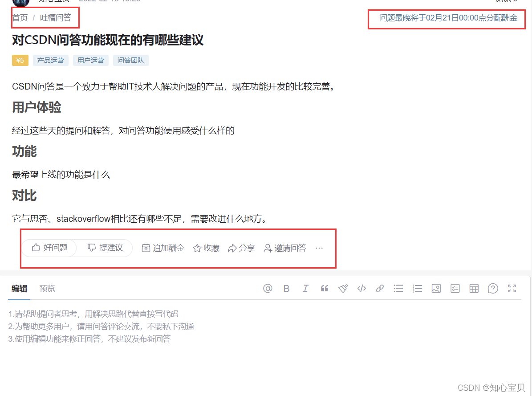Open the more options ellipsis menu
This screenshot has height=396, width=532.
click(x=319, y=248)
